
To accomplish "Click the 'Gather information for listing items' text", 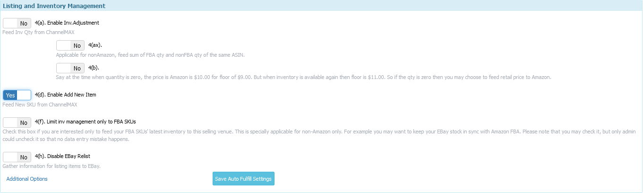I will [x=52, y=166].
